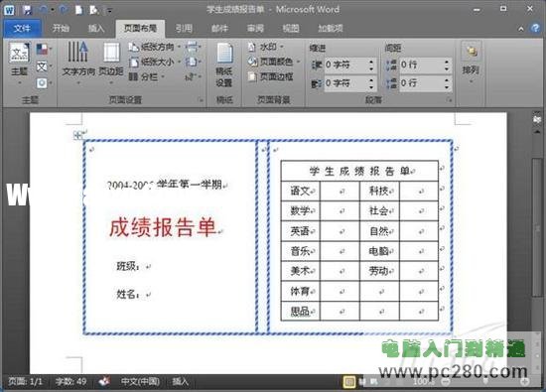Switch to the 邮件 mailings tab

(220, 28)
